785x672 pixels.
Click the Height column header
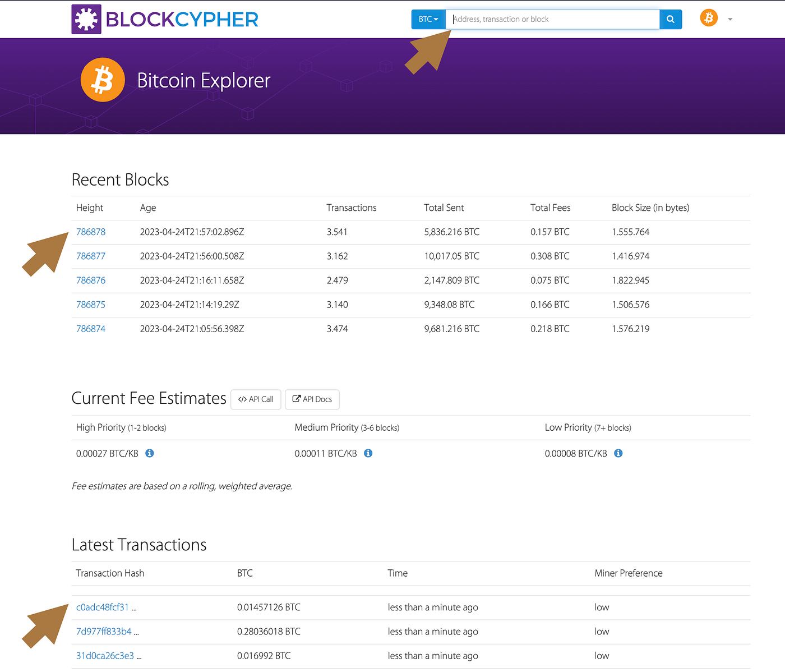click(90, 208)
